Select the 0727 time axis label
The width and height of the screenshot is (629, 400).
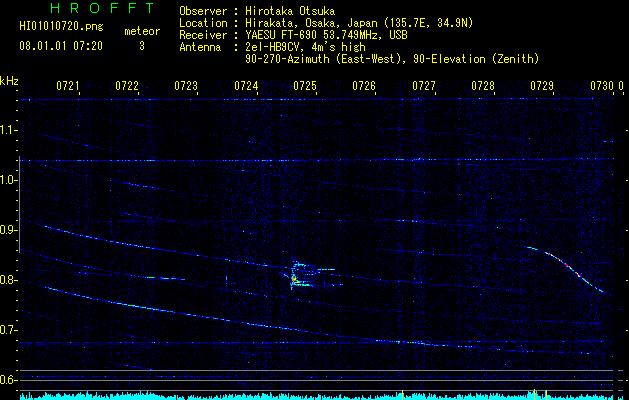tap(424, 85)
